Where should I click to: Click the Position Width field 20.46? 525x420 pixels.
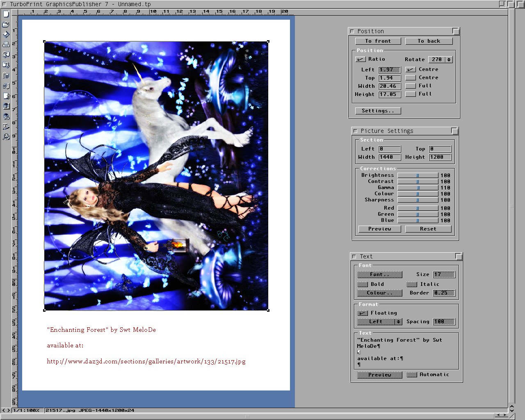pyautogui.click(x=390, y=86)
